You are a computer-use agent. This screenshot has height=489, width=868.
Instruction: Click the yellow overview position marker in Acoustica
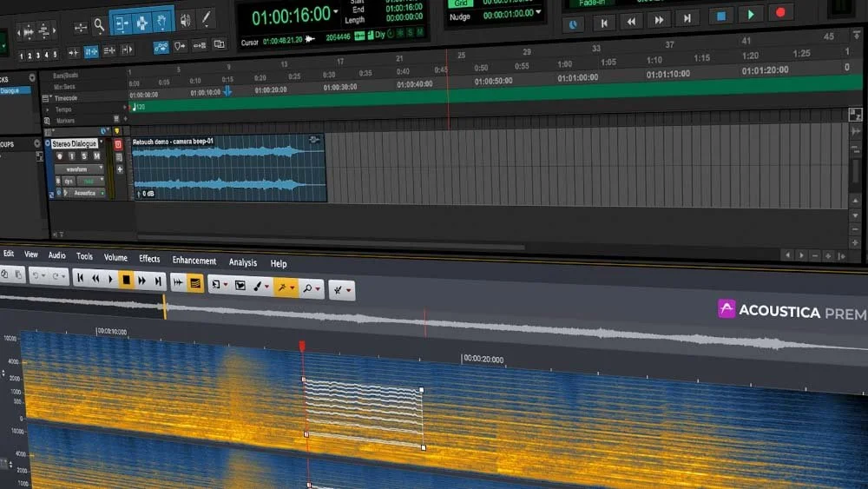(164, 307)
